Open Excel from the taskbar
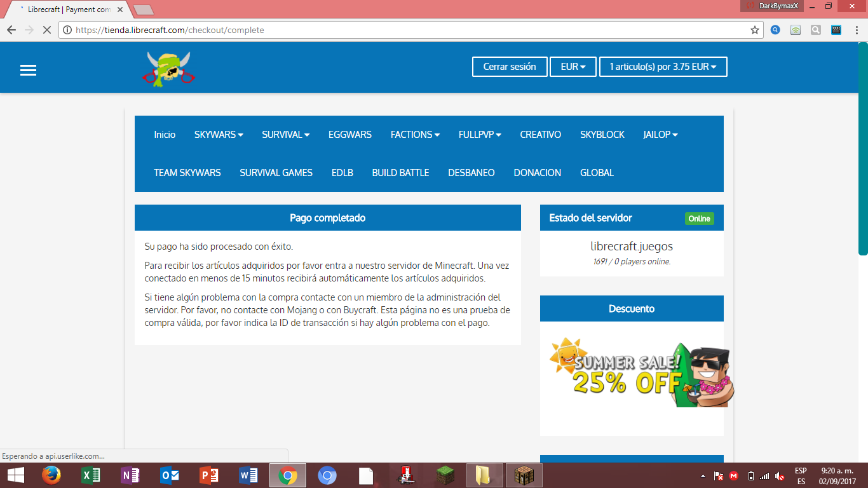The width and height of the screenshot is (868, 488). click(92, 475)
